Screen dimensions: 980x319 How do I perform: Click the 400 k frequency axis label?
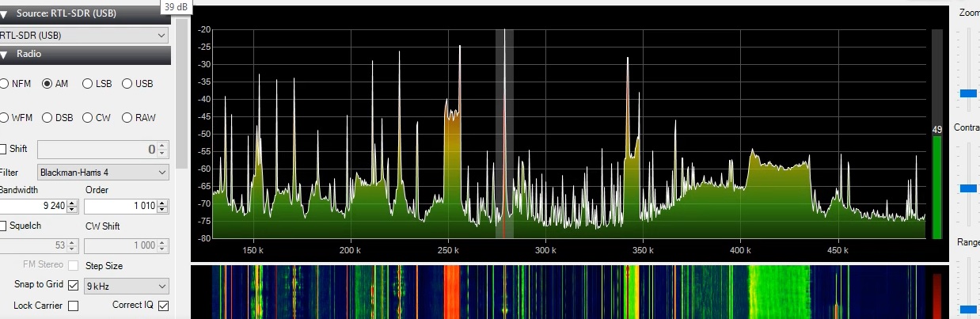(x=739, y=250)
